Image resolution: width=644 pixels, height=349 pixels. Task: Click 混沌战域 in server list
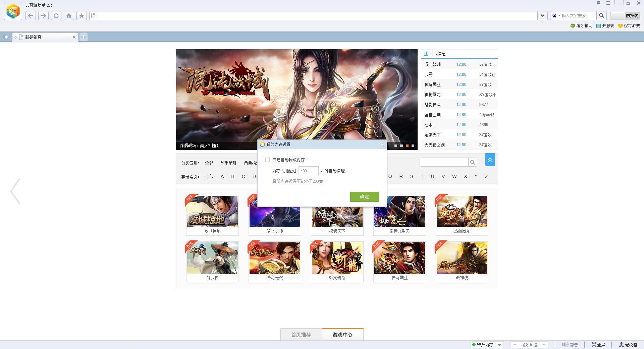click(x=433, y=64)
